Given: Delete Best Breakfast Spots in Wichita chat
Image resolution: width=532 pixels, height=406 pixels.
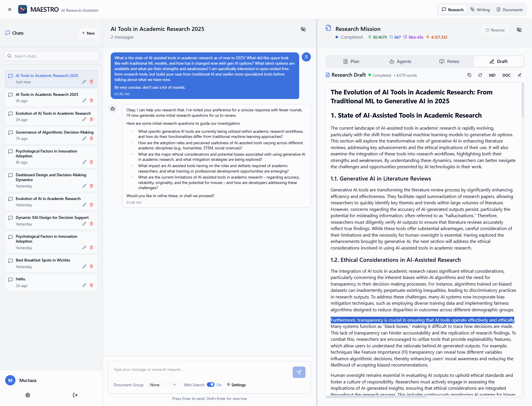Looking at the screenshot, I should (x=92, y=266).
